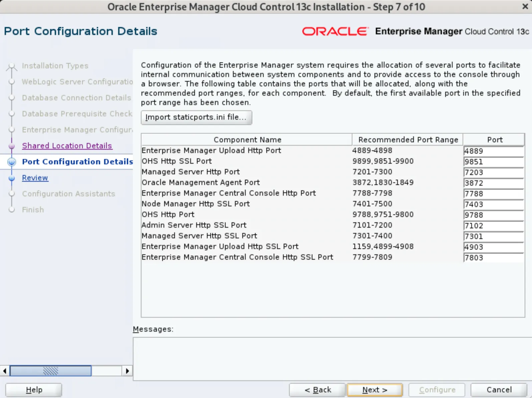Select Port Configuration Details in sidebar
The image size is (532, 398).
77,162
